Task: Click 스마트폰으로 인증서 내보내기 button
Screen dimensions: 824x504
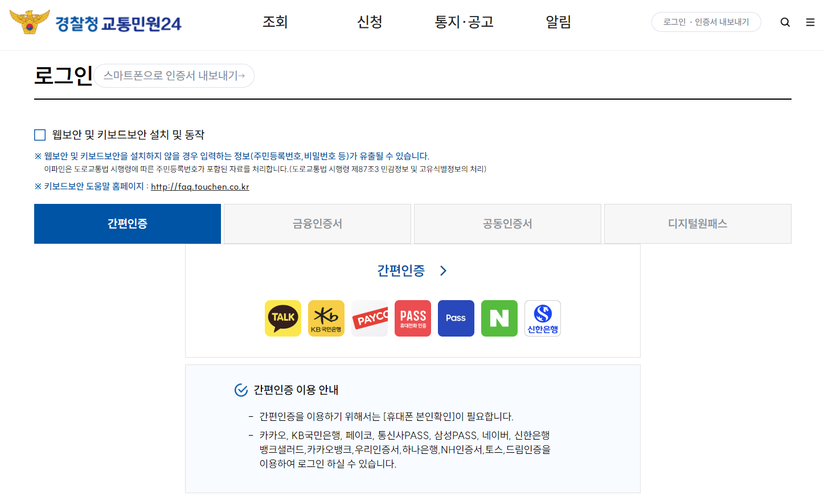Action: point(174,76)
